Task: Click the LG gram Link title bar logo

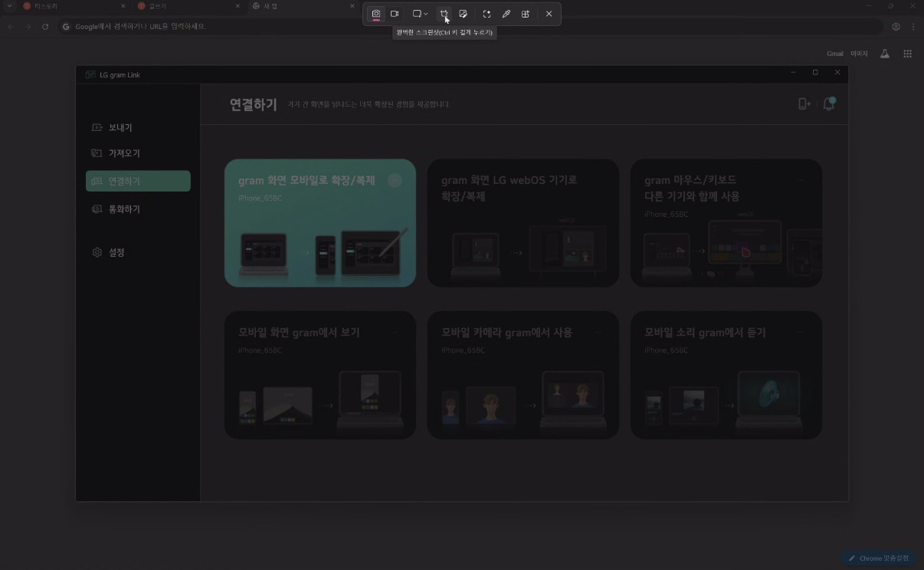Action: click(x=90, y=74)
